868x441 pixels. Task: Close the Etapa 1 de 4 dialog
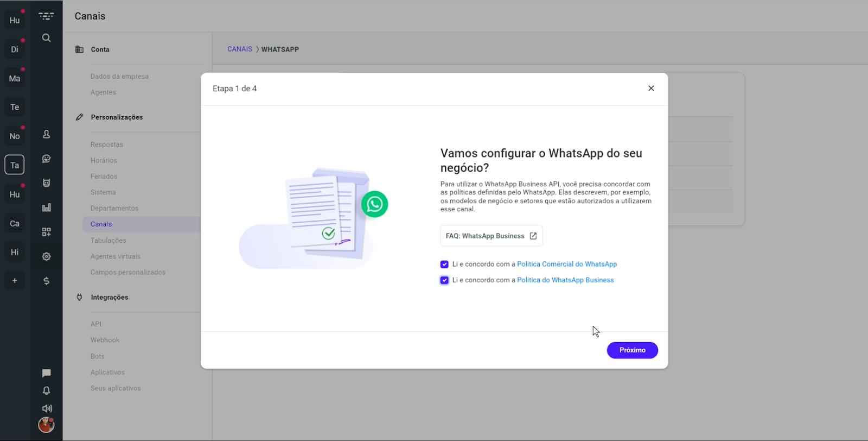coord(651,89)
